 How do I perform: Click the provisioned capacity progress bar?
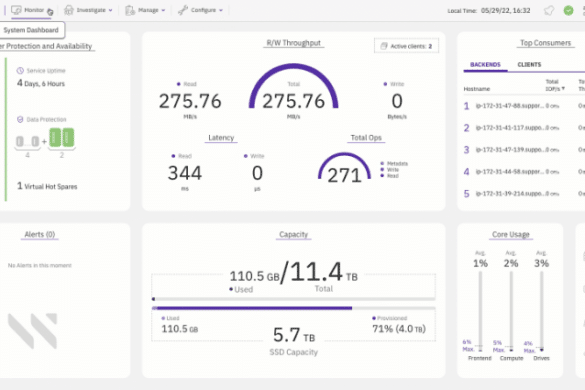(294, 308)
